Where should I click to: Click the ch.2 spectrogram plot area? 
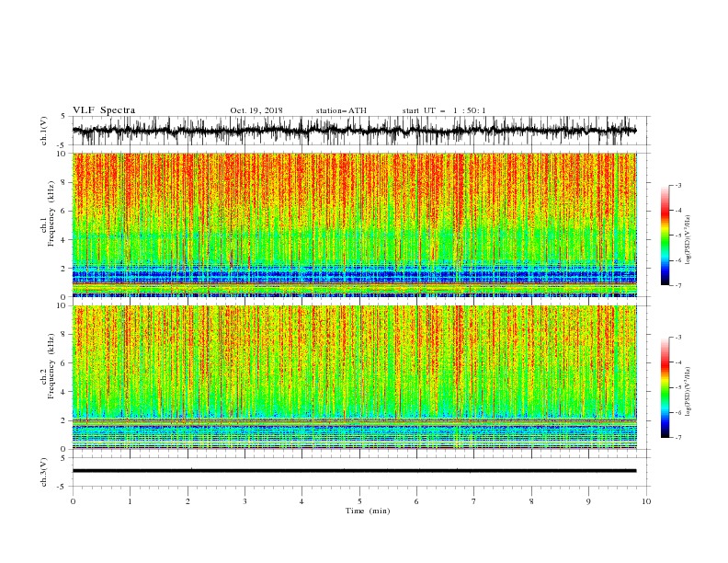pyautogui.click(x=354, y=377)
